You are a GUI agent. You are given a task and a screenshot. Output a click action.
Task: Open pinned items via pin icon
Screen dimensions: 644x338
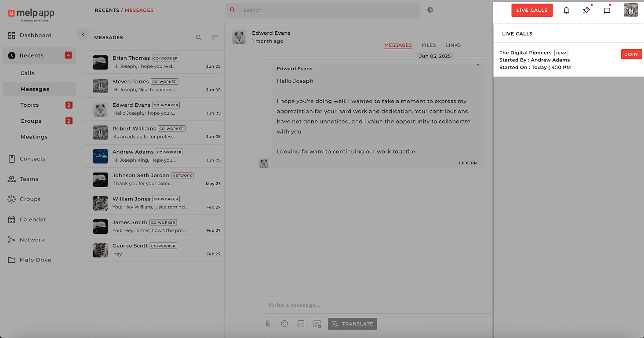586,11
